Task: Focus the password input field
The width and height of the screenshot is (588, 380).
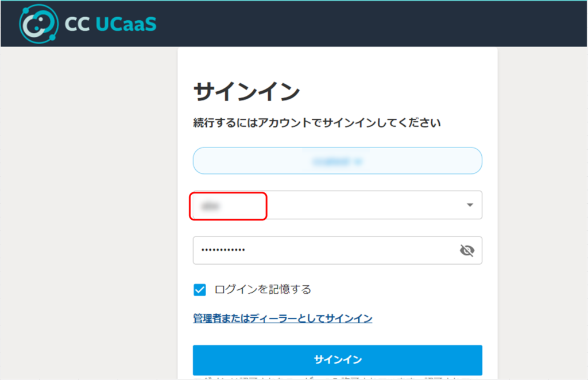Action: tap(338, 250)
